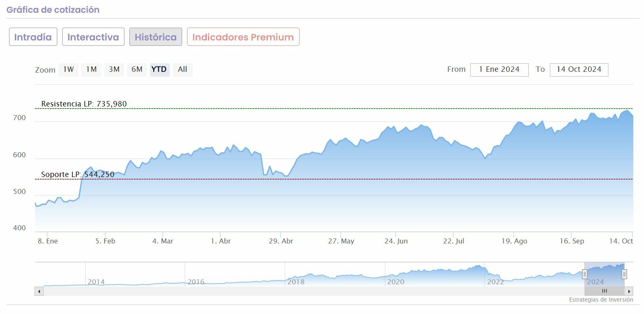Viewport: 644px width, 314px height.
Task: Click the left navigator range handle
Action: coord(585,274)
